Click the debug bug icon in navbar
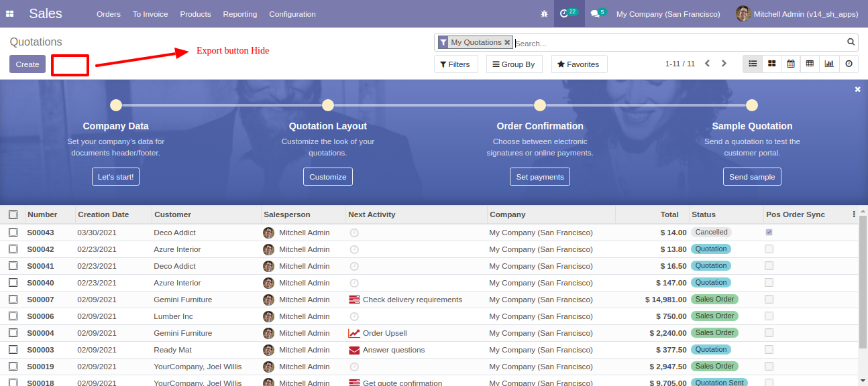The image size is (868, 386). coord(544,14)
